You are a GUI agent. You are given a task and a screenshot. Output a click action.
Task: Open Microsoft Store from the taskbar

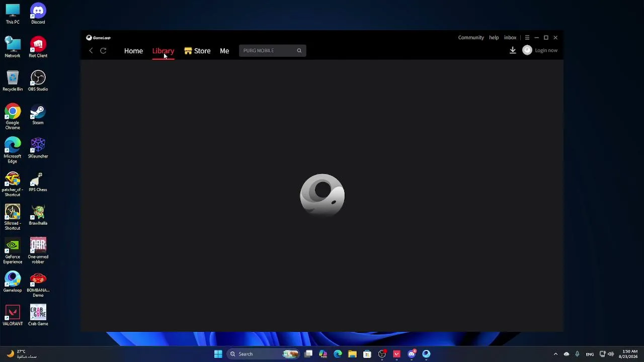tap(367, 354)
